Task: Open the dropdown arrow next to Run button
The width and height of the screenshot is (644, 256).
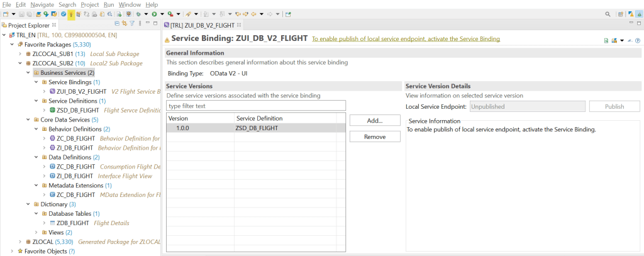Action: 161,14
